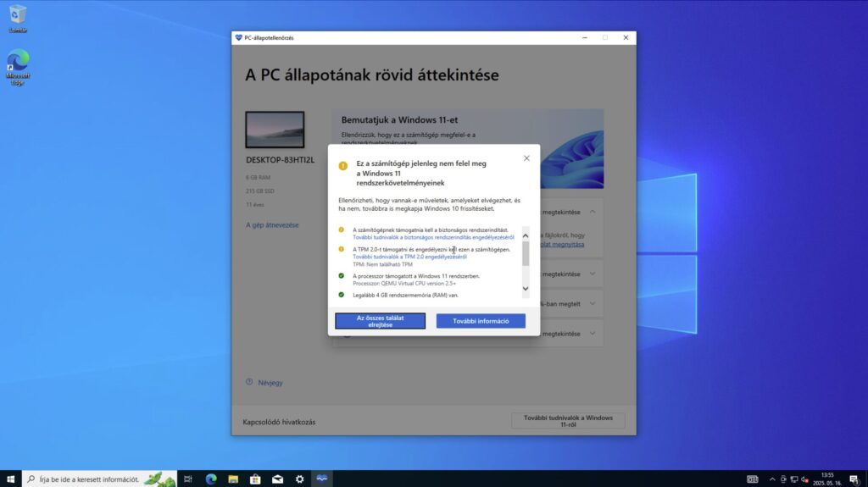This screenshot has width=868, height=487.
Task: Click green check icon beside RAM item
Action: pyautogui.click(x=341, y=295)
